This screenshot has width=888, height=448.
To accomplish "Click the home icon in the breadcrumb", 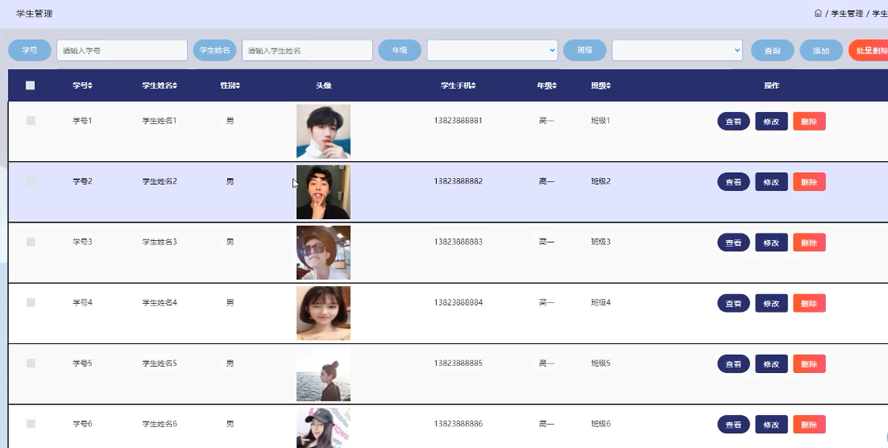I will pos(818,13).
